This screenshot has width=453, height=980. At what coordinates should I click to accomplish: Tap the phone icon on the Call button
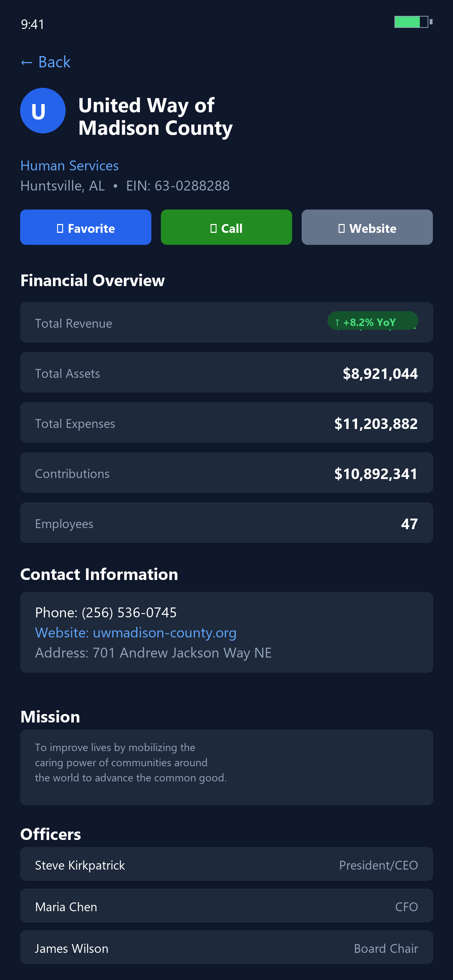click(214, 228)
